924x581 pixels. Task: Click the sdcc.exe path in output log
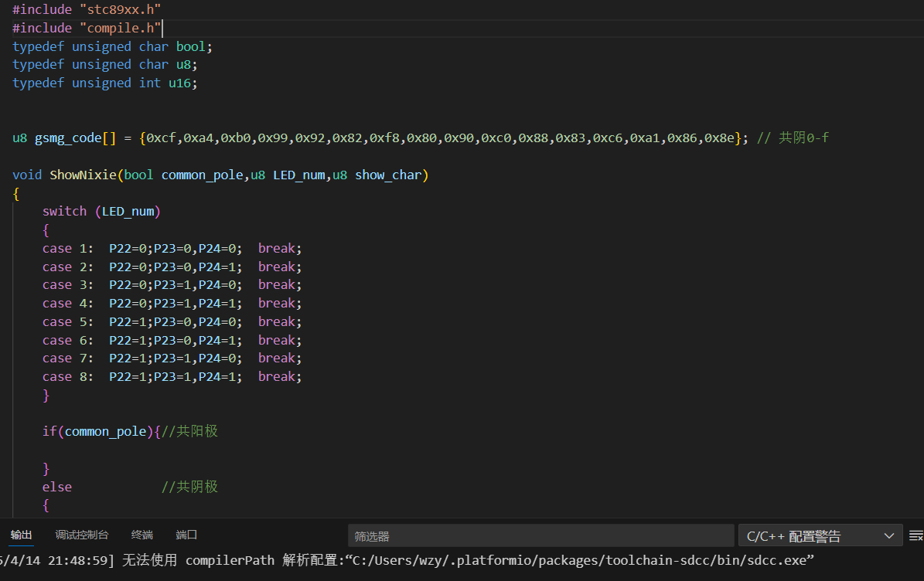[x=580, y=560]
